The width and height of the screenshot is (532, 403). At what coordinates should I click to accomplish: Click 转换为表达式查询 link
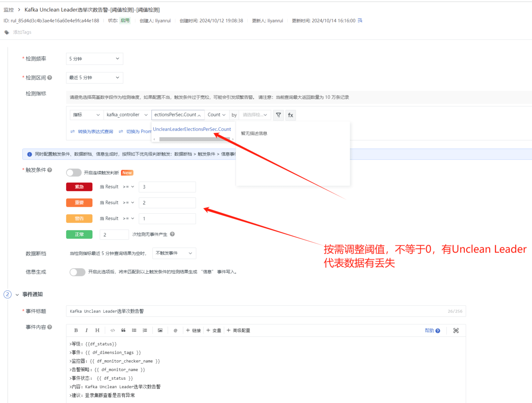[x=96, y=131]
